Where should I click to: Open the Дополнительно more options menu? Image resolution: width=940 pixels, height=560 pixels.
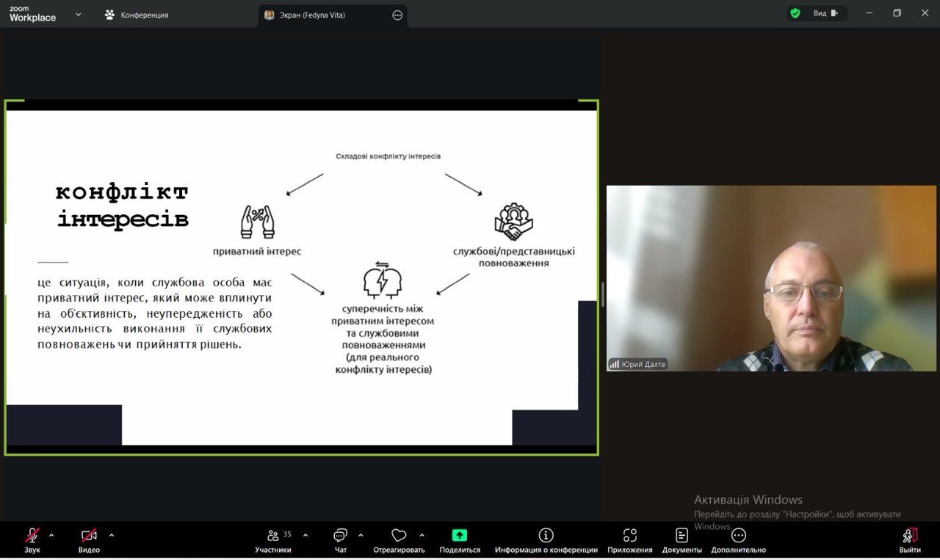738,536
